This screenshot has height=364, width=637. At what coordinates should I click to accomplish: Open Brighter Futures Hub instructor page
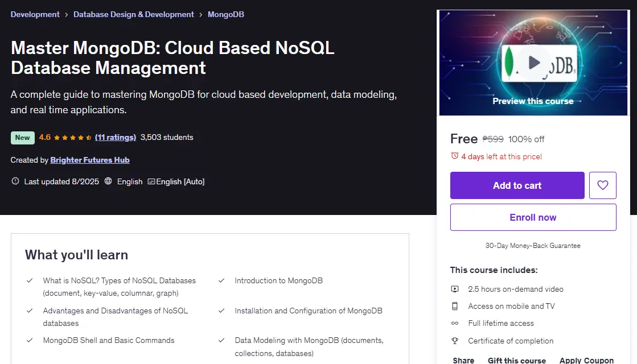90,160
